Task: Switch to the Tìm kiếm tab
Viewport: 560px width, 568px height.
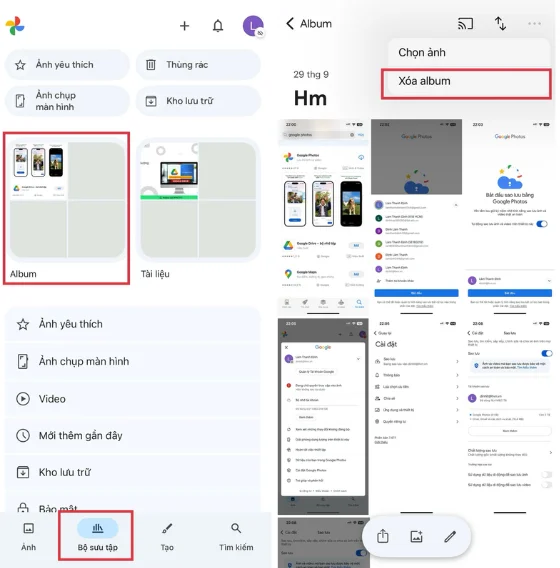Action: coord(236,536)
